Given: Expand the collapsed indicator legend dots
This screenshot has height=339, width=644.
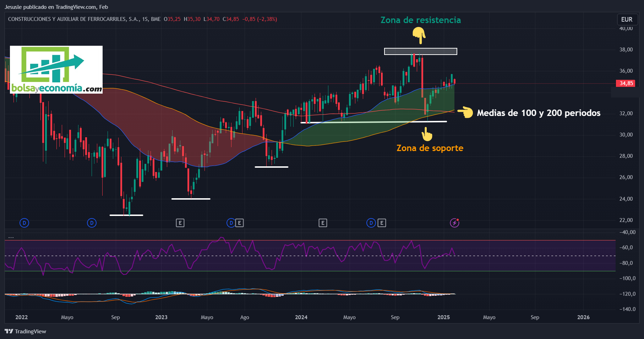Looking at the screenshot, I should click(11, 237).
